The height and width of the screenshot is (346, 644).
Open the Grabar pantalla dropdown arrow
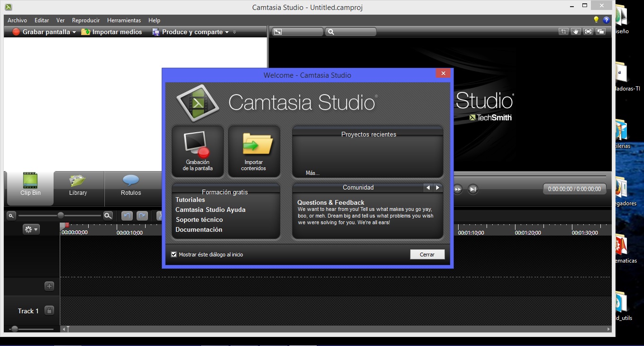tap(74, 32)
